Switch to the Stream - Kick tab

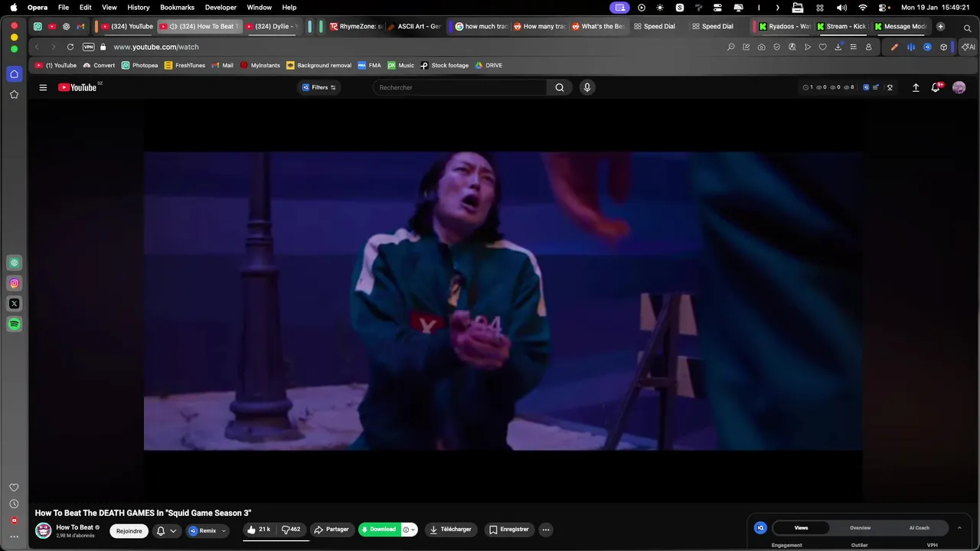842,26
